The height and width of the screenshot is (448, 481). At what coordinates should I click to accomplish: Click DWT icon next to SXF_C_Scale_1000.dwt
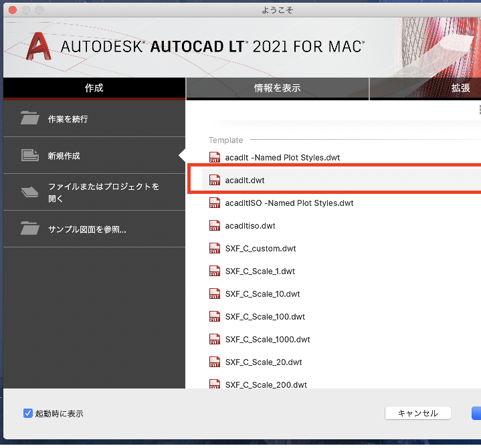(215, 339)
